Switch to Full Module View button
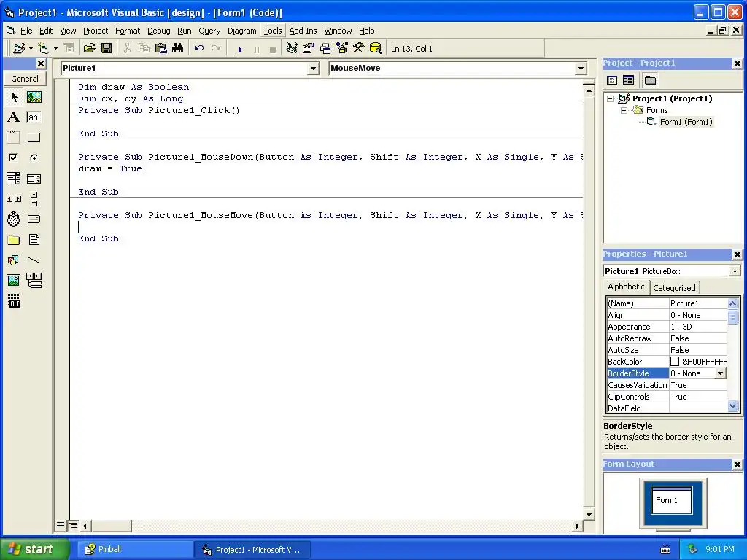The width and height of the screenshot is (747, 560). 72,525
